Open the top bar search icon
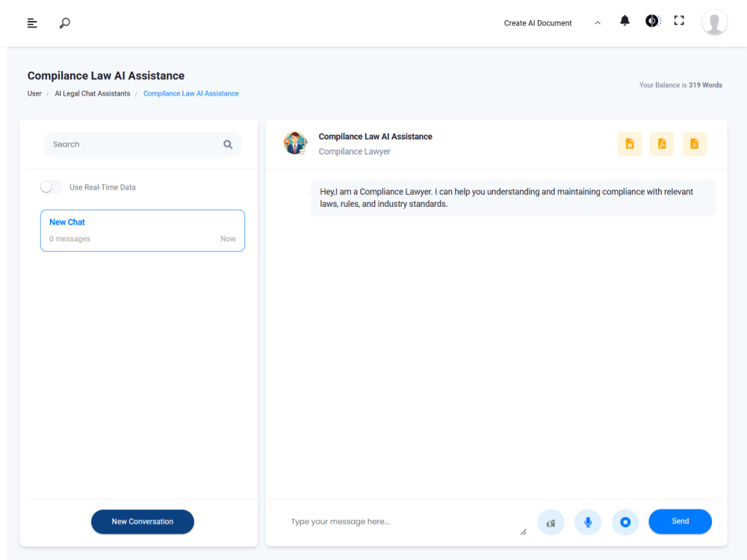 (65, 23)
